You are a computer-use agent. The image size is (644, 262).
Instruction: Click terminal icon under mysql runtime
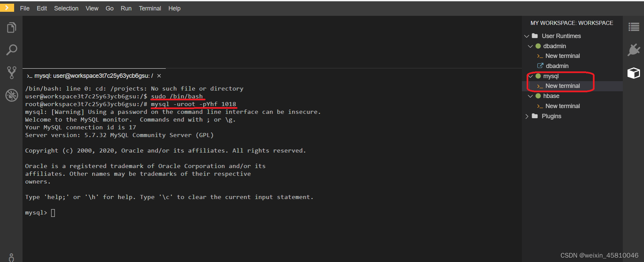pos(540,86)
